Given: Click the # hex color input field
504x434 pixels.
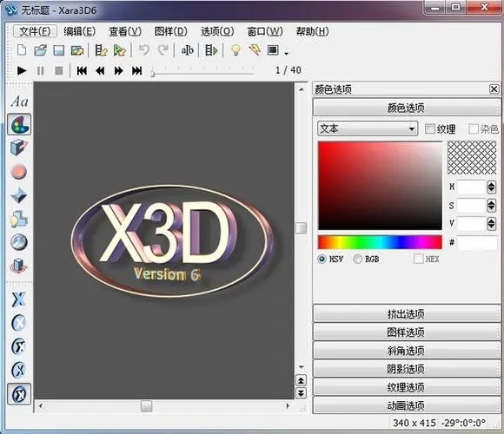Looking at the screenshot, I should coord(477,243).
